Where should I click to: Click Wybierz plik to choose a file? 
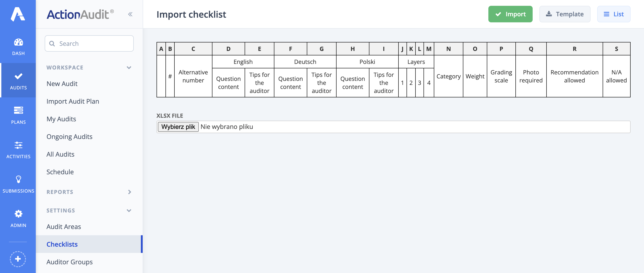point(178,127)
